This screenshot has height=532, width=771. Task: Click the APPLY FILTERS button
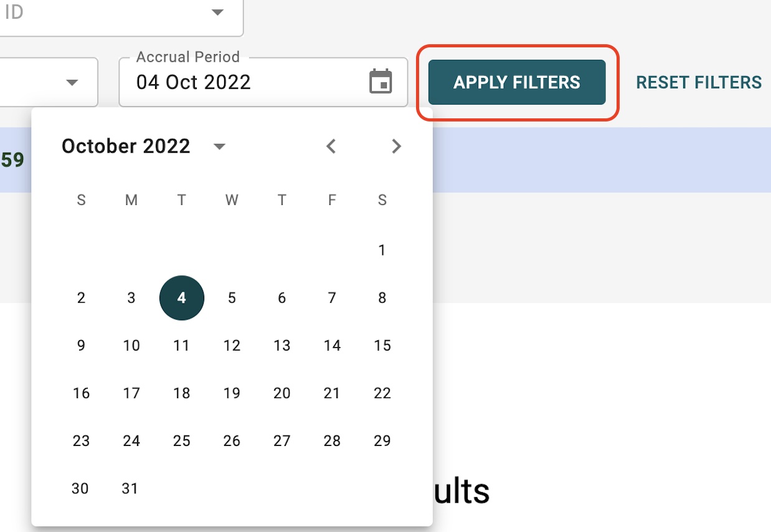tap(517, 82)
